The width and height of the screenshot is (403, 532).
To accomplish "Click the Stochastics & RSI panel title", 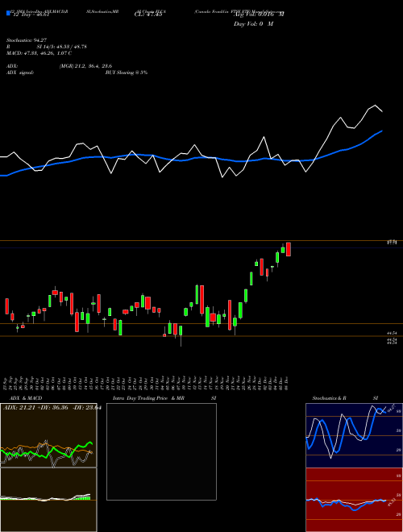I will point(345,398).
